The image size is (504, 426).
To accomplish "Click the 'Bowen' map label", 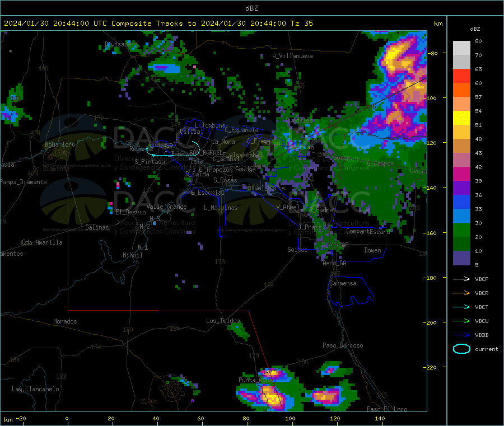I will [x=372, y=250].
